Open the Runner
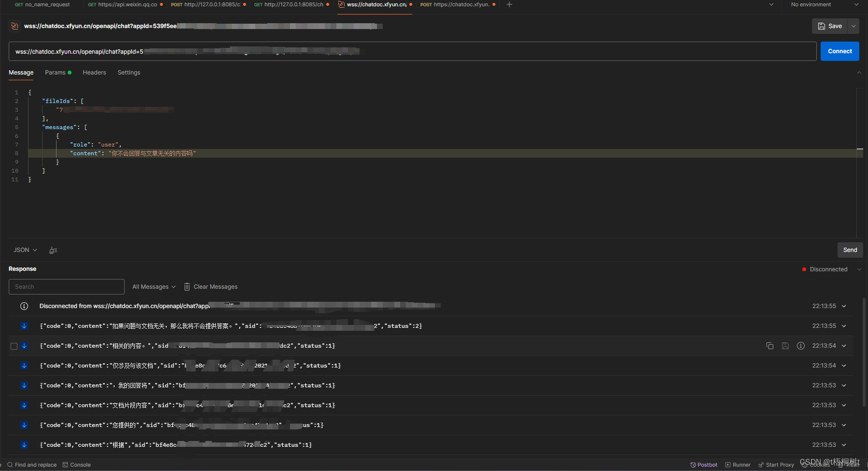This screenshot has height=471, width=868. tap(738, 465)
